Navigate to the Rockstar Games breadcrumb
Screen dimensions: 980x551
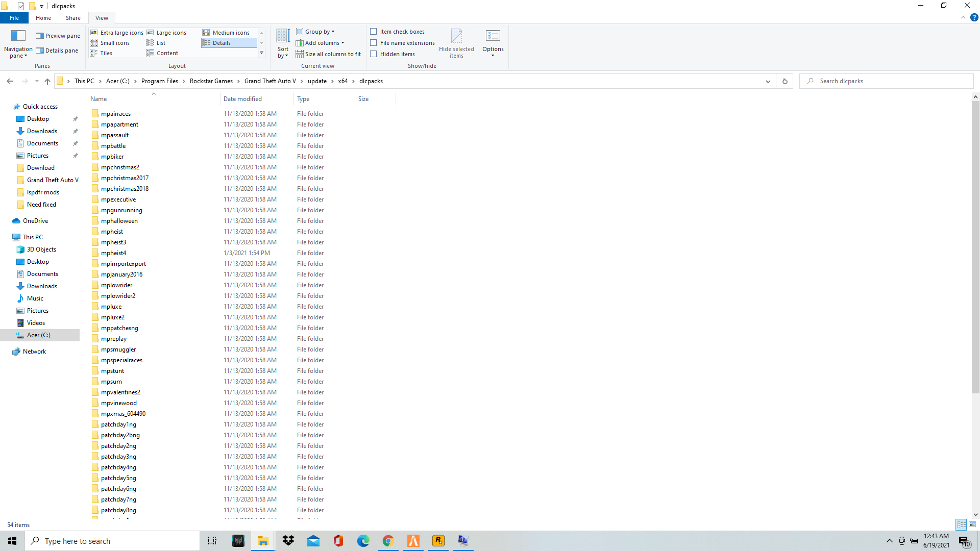tap(211, 81)
